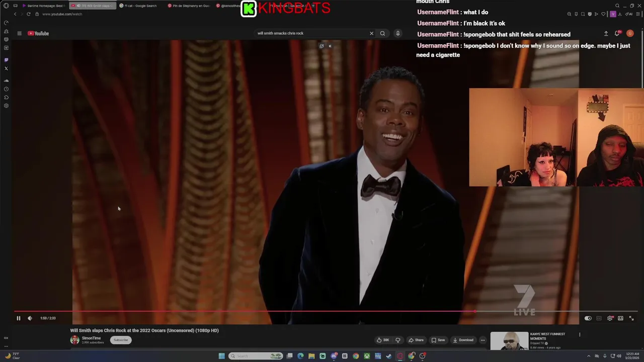The image size is (644, 362).
Task: Open Chrome from the taskbar
Action: coord(356,356)
